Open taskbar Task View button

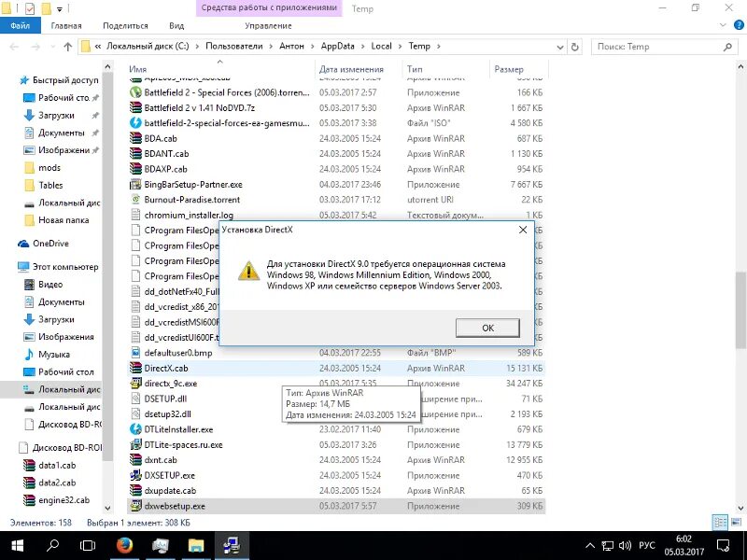pyautogui.click(x=88, y=546)
